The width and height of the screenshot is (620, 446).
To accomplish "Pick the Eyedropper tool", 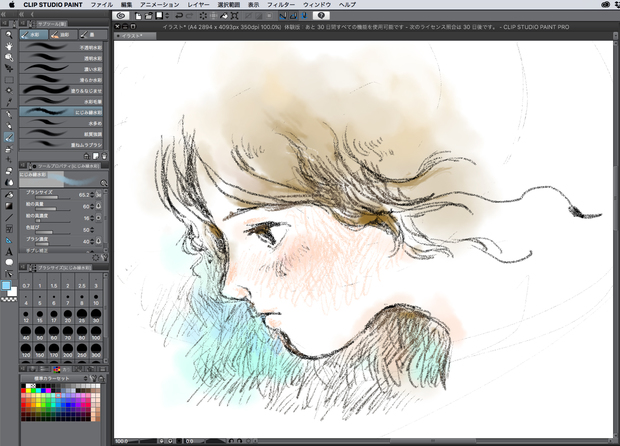I will pyautogui.click(x=8, y=101).
